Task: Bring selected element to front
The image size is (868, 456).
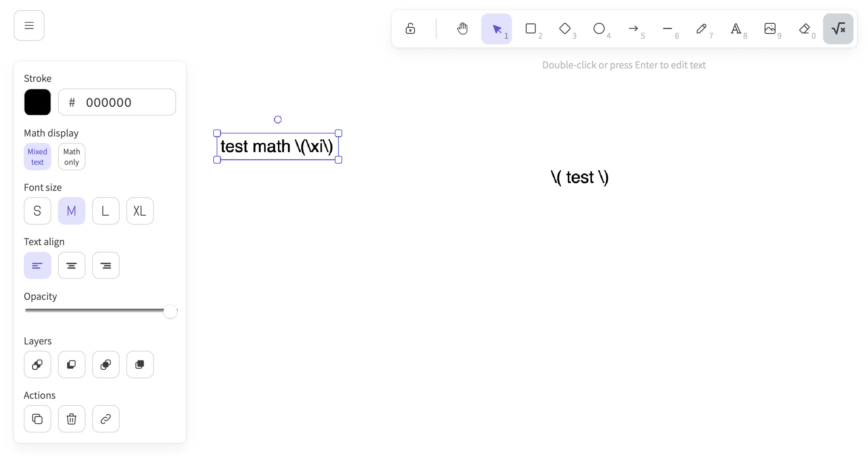Action: (x=140, y=365)
